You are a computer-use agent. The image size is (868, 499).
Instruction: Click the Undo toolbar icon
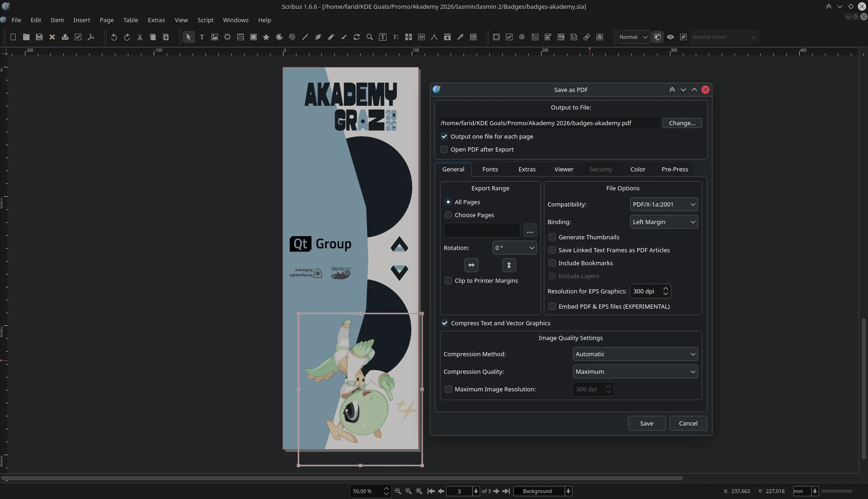[114, 37]
